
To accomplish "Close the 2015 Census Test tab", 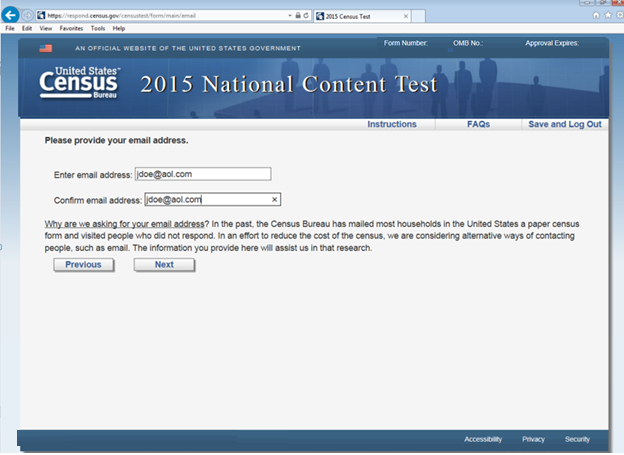I will (x=406, y=16).
